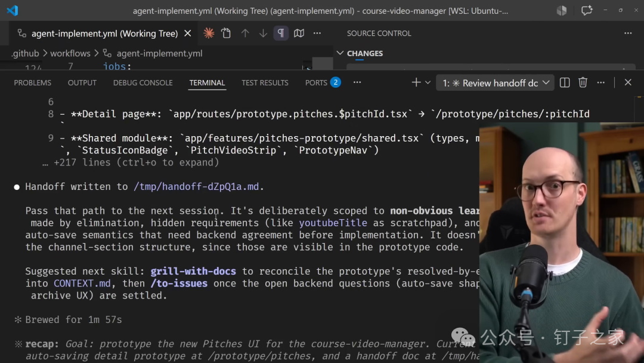Screen dimensions: 644x363
Task: Open the PORTS tab with badge
Action: [x=323, y=82]
